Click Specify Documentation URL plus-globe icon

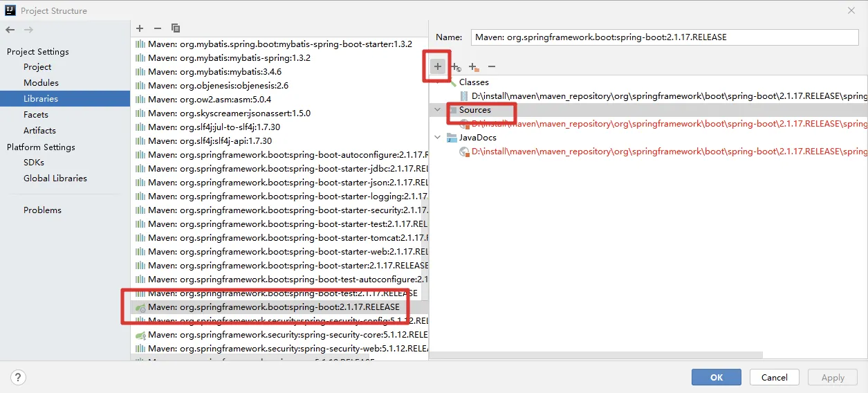click(x=455, y=66)
